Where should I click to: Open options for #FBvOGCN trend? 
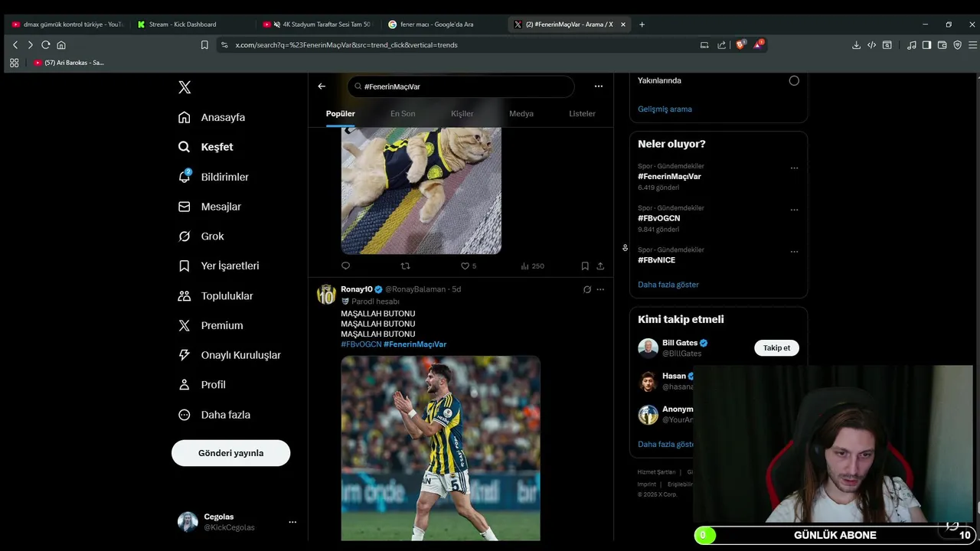pyautogui.click(x=794, y=210)
